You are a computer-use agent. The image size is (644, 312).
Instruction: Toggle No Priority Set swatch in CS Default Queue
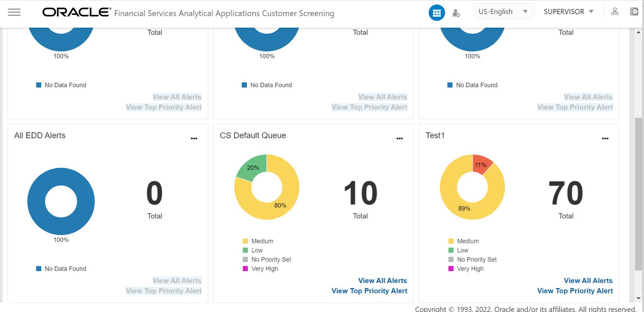(x=245, y=259)
